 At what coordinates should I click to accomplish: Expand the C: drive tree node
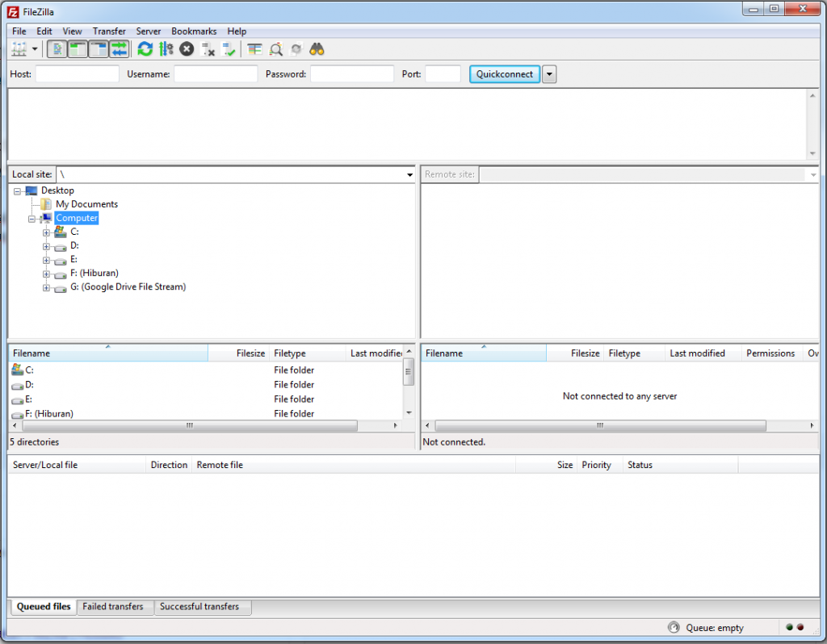tap(46, 232)
